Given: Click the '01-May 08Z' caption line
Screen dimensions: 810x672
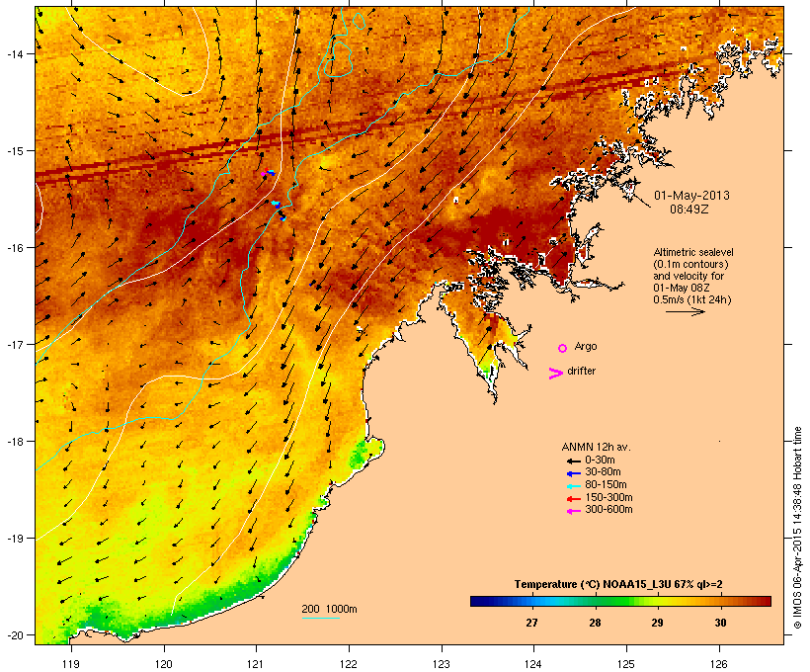Looking at the screenshot, I should click(682, 288).
